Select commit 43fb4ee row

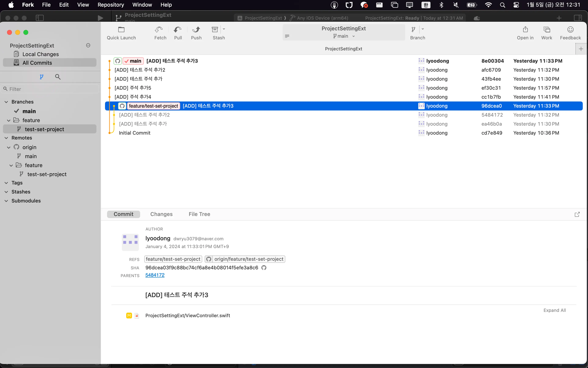(x=344, y=79)
